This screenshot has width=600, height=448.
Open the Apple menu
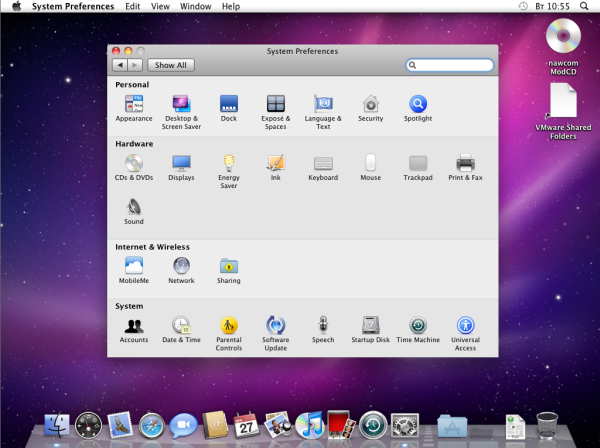(16, 6)
